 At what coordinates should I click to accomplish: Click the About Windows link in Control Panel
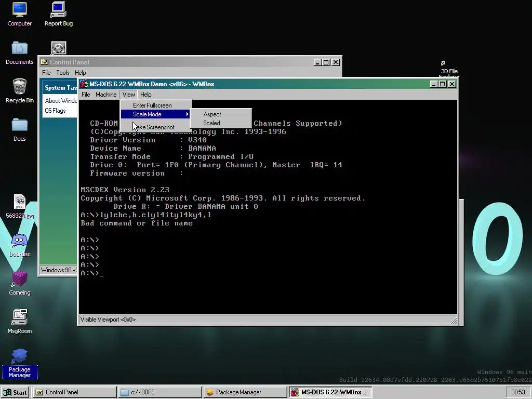(61, 101)
